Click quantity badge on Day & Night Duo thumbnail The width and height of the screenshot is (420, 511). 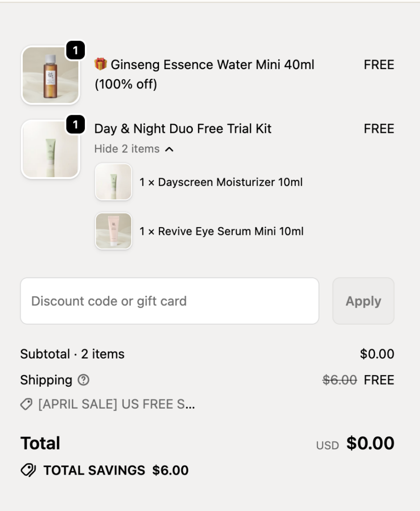75,125
